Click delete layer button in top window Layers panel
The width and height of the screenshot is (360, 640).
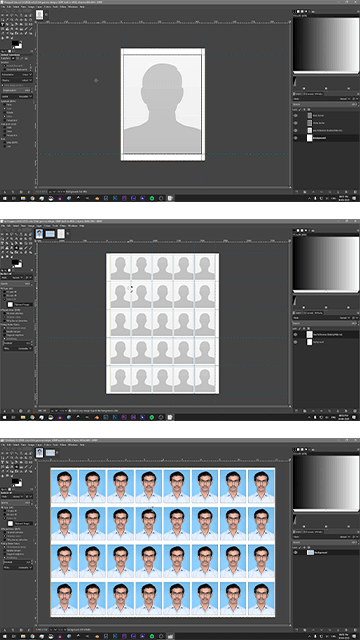(355, 192)
